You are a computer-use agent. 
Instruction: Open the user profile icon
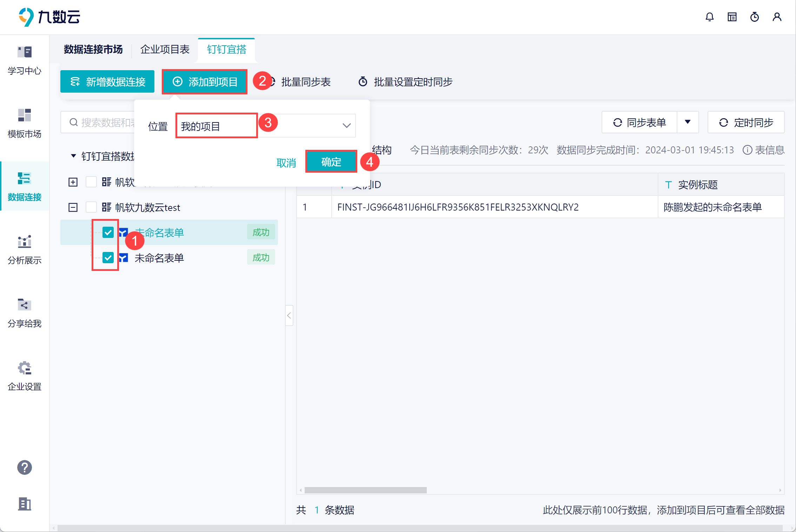[x=777, y=17]
